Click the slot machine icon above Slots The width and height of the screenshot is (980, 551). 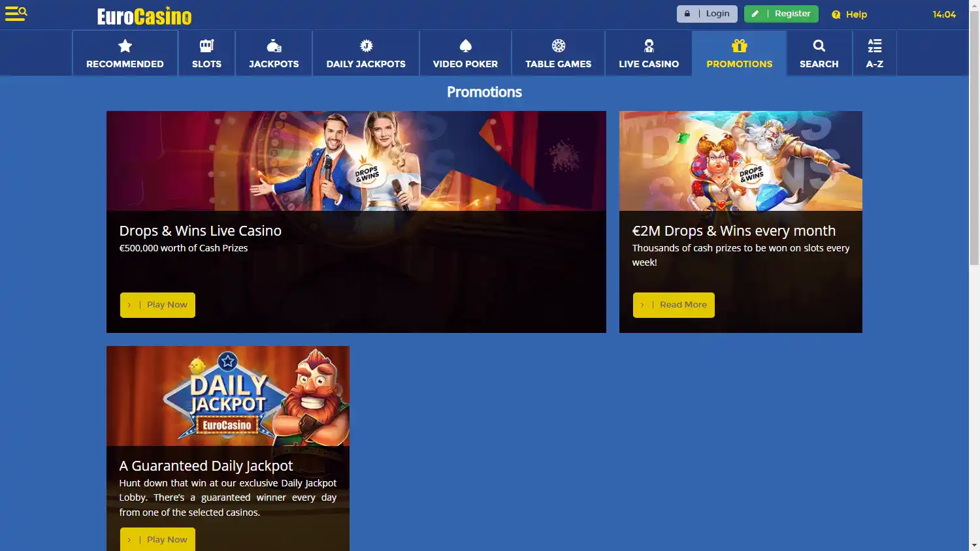point(206,46)
